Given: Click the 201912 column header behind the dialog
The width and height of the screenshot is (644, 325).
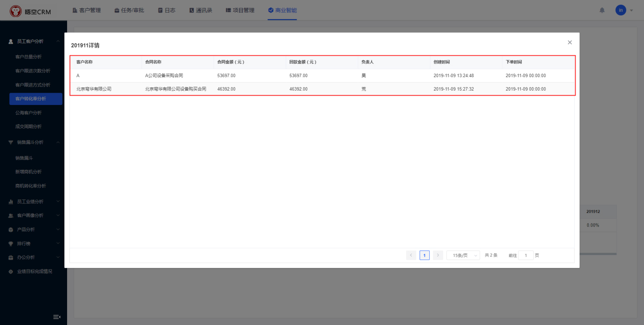Looking at the screenshot, I should (x=593, y=212).
